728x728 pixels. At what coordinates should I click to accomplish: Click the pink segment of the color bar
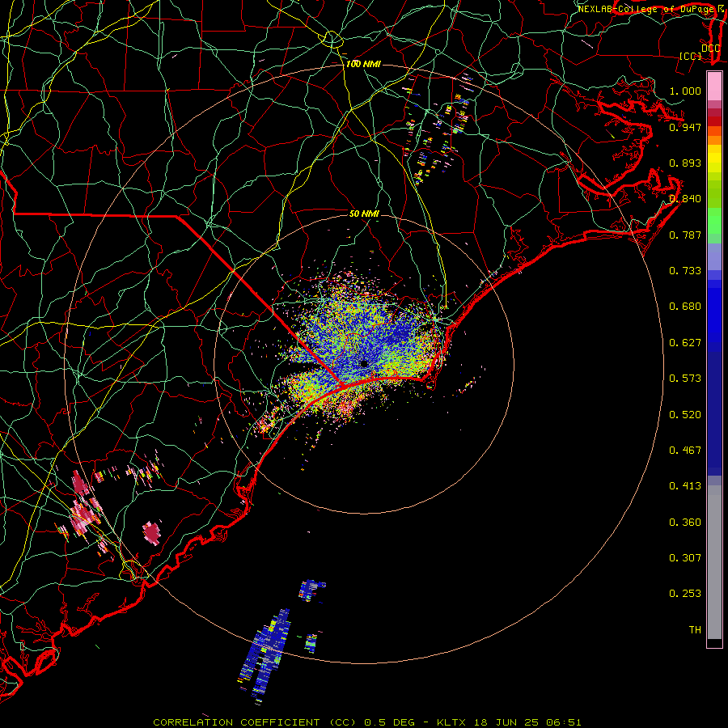714,87
